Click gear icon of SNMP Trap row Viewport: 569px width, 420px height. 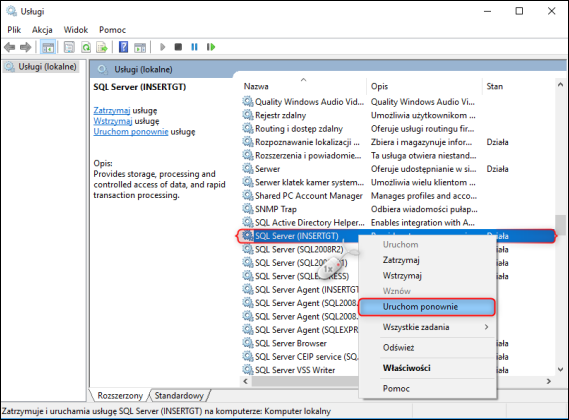point(248,209)
